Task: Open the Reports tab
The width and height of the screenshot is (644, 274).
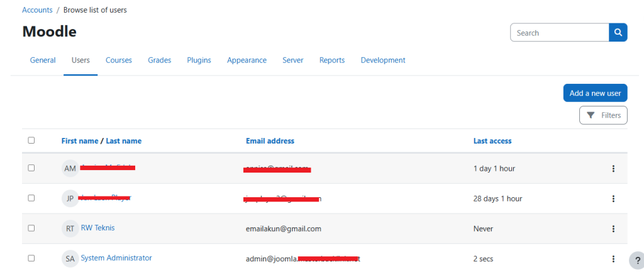Action: (x=332, y=60)
